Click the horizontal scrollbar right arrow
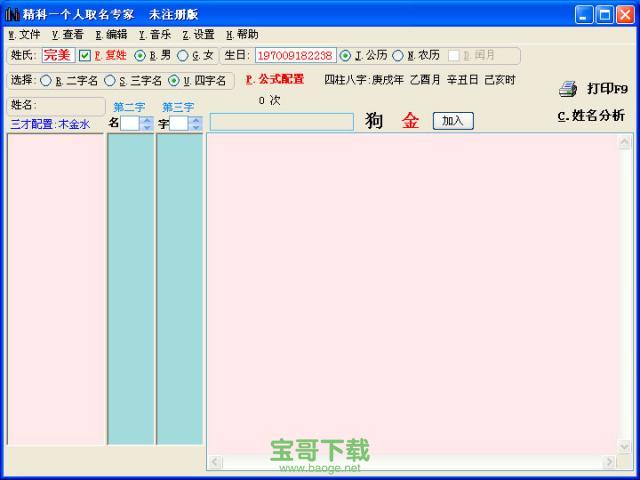 (609, 462)
